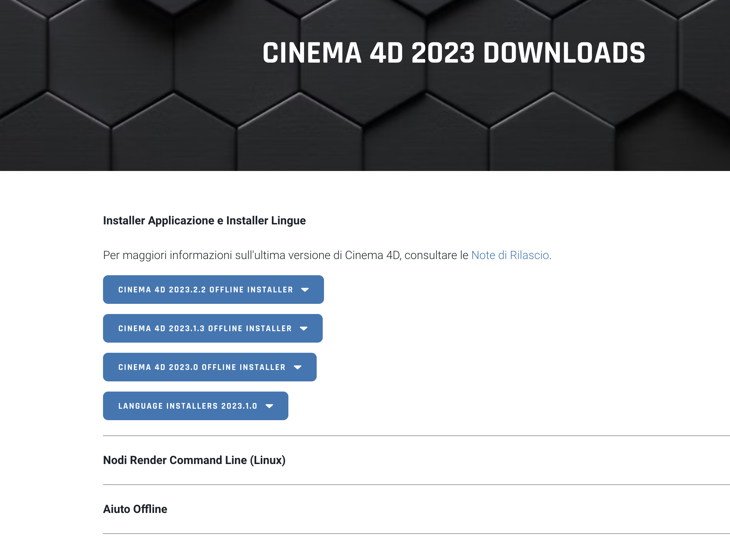Open Language Installers 2023.1.0 dropdown
This screenshot has width=730, height=560.
coord(187,406)
